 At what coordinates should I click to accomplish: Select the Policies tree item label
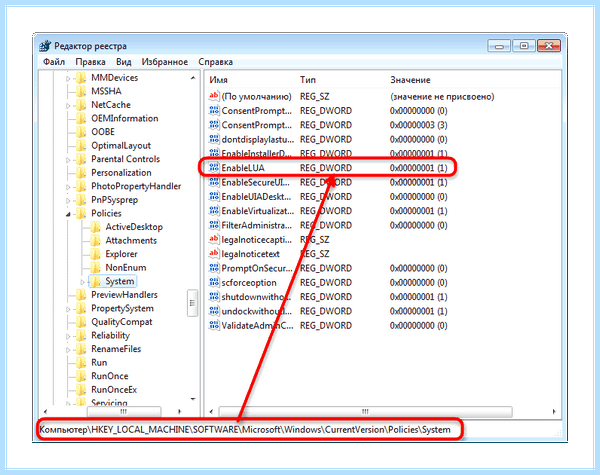[106, 213]
